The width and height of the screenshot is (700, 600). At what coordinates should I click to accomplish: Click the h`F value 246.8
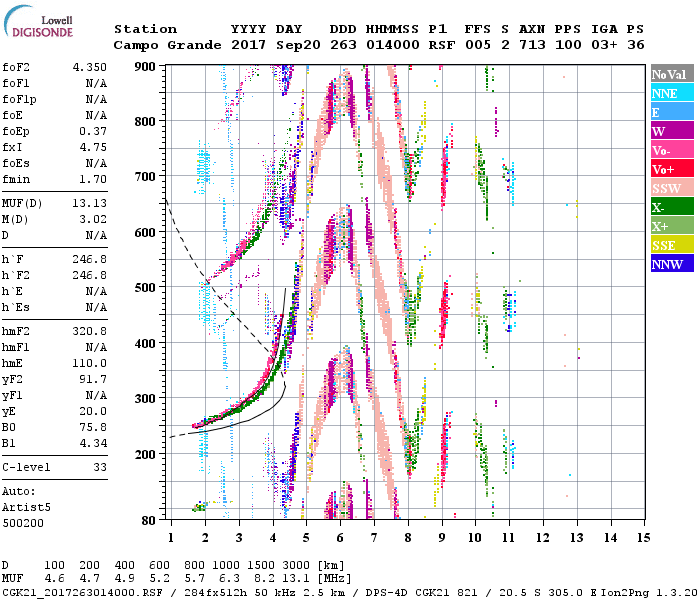(90, 259)
